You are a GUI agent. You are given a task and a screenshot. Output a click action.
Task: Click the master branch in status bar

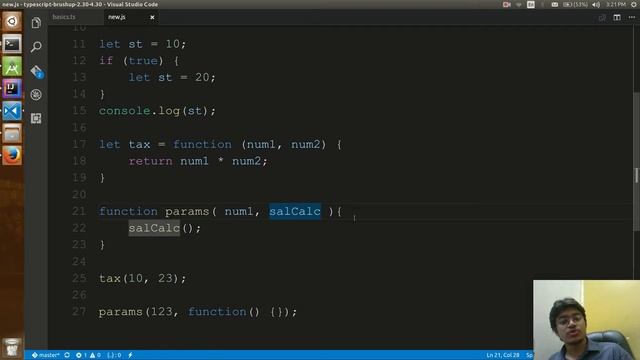pos(45,355)
